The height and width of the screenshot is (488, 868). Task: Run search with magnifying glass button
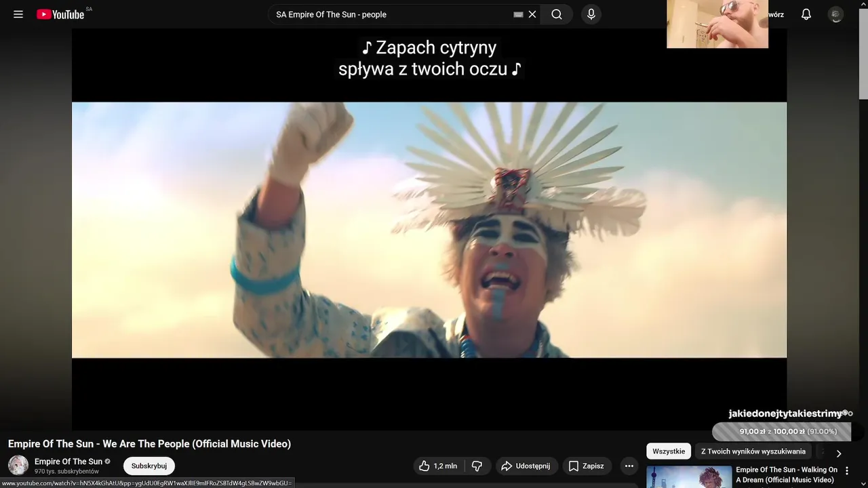[x=557, y=14]
